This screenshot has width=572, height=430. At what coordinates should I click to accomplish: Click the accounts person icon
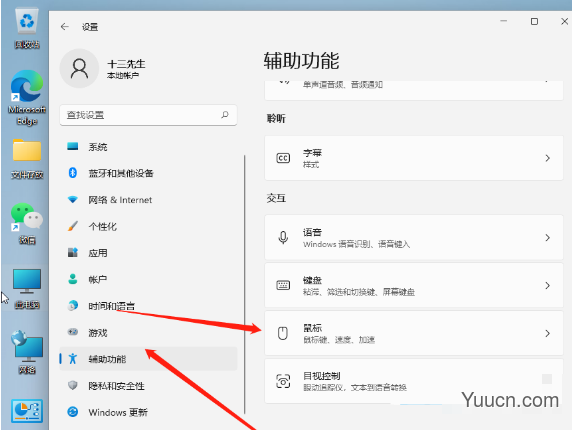(x=73, y=279)
